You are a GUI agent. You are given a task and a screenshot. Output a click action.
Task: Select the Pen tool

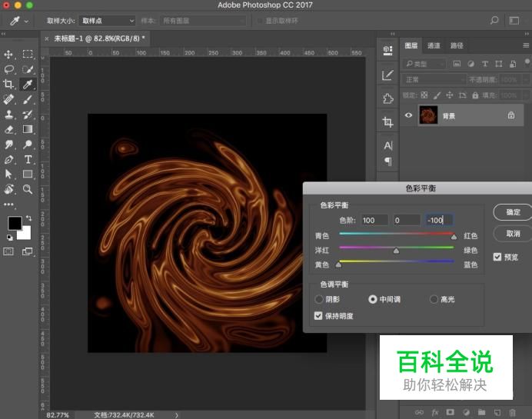point(8,159)
